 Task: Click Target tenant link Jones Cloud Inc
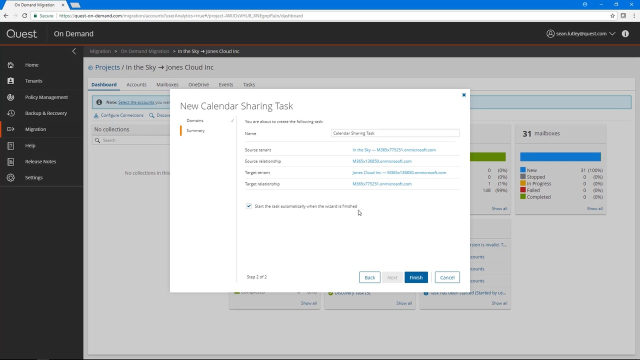[399, 173]
